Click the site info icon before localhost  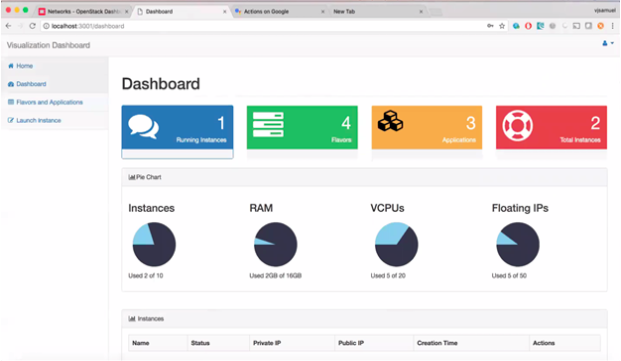tap(46, 26)
